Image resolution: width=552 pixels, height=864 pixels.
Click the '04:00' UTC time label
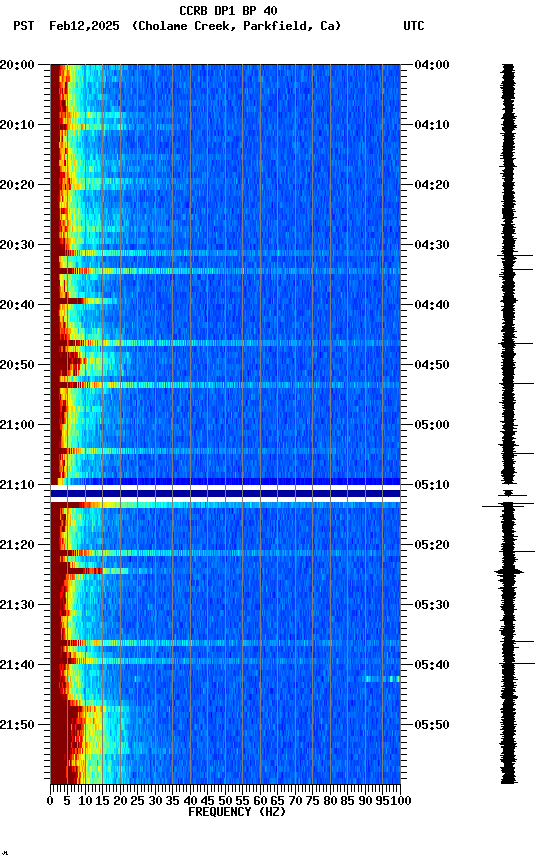(x=432, y=65)
